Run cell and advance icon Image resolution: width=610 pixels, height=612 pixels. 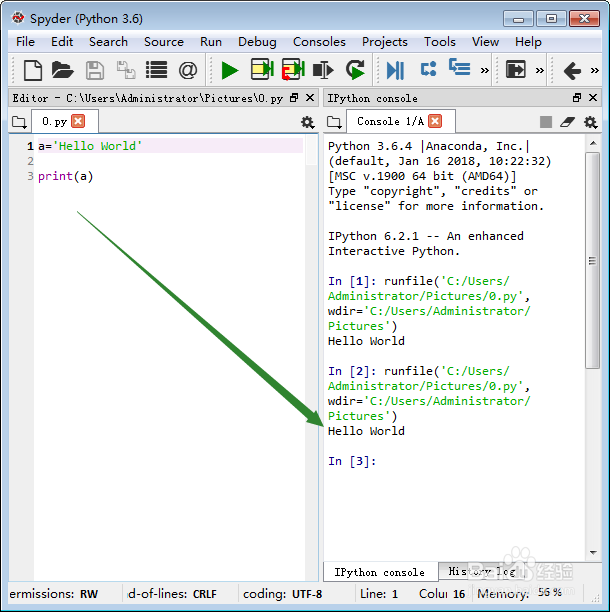293,70
